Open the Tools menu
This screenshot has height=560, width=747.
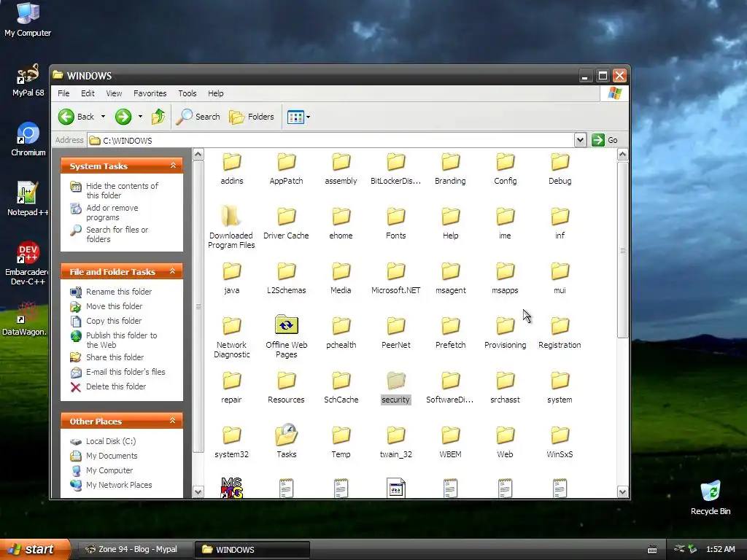point(187,93)
